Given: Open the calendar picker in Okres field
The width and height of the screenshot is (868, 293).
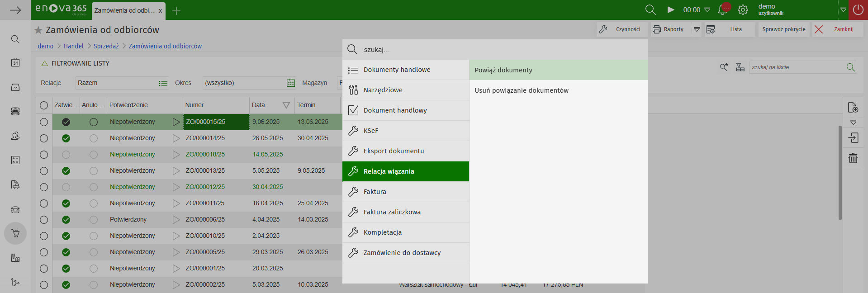Looking at the screenshot, I should coord(290,83).
